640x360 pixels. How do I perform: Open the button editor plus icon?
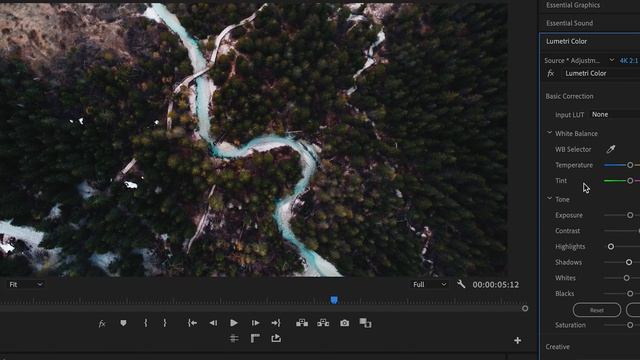click(518, 340)
